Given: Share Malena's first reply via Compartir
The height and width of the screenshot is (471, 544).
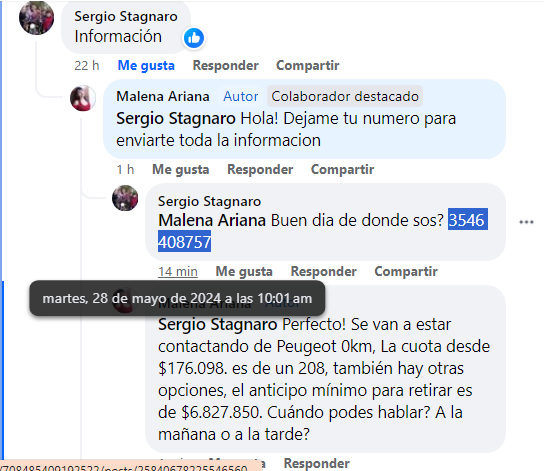Looking at the screenshot, I should point(342,169).
